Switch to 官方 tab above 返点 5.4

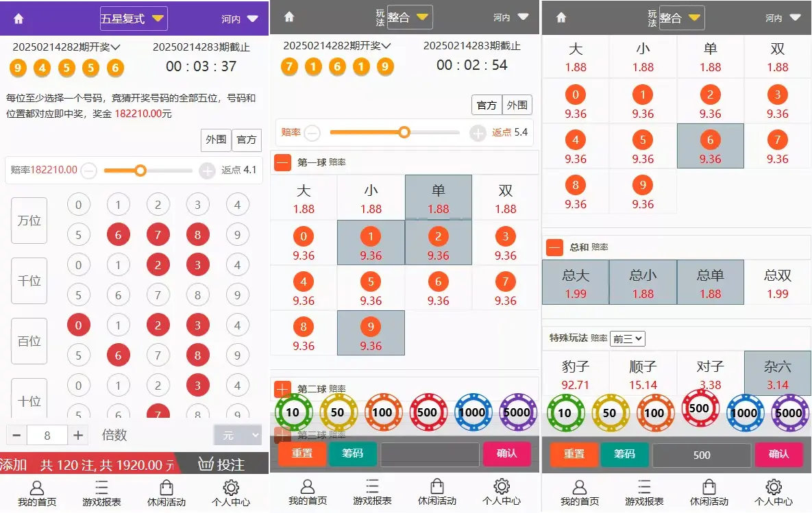(x=487, y=105)
